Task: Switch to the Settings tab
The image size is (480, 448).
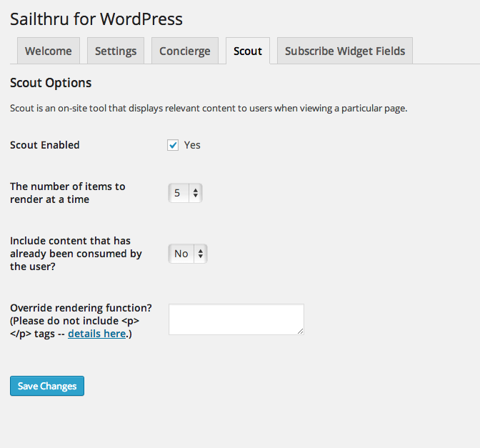Action: click(x=116, y=51)
